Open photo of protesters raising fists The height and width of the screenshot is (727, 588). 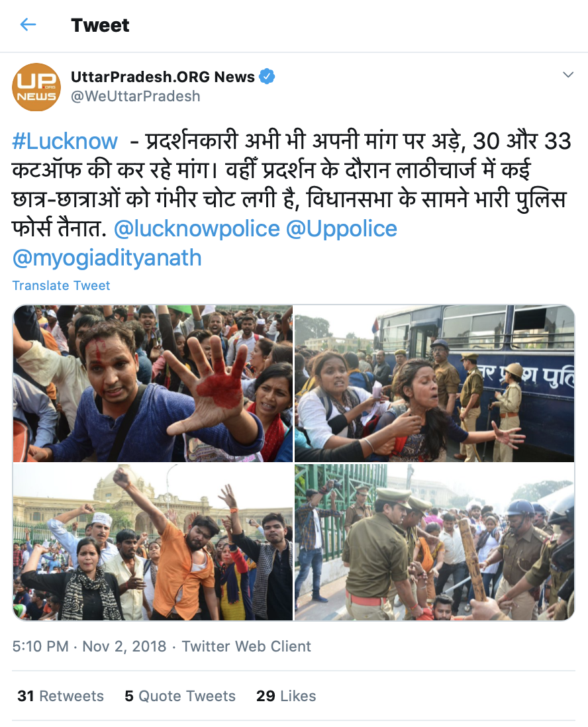pyautogui.click(x=152, y=542)
